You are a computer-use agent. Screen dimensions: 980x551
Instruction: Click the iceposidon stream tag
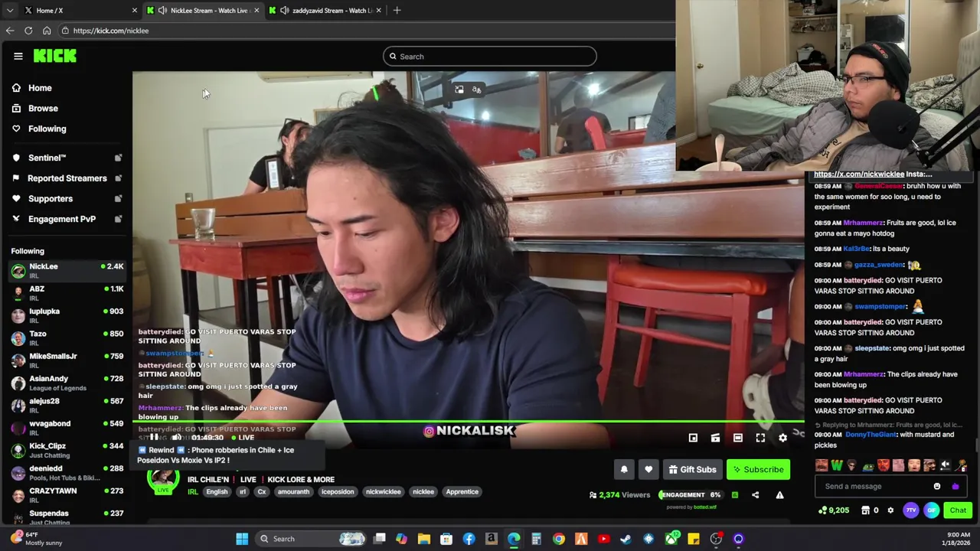point(338,492)
